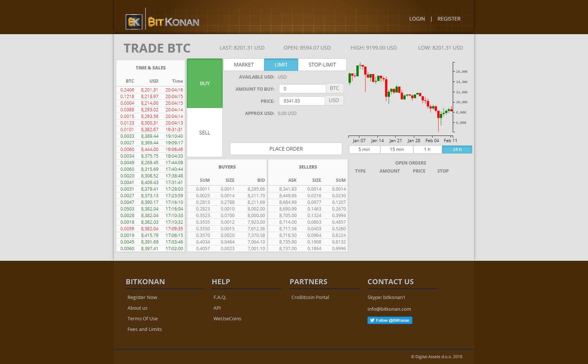Click the BitKonan wordmark in header

173,22
